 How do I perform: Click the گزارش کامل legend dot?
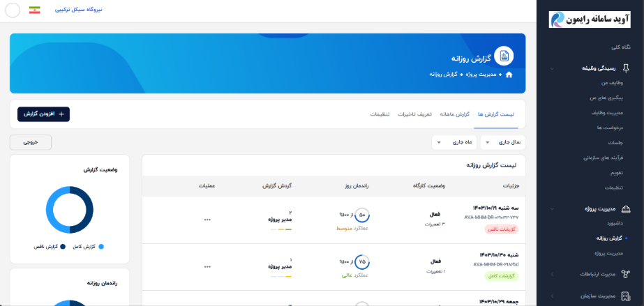(x=101, y=247)
